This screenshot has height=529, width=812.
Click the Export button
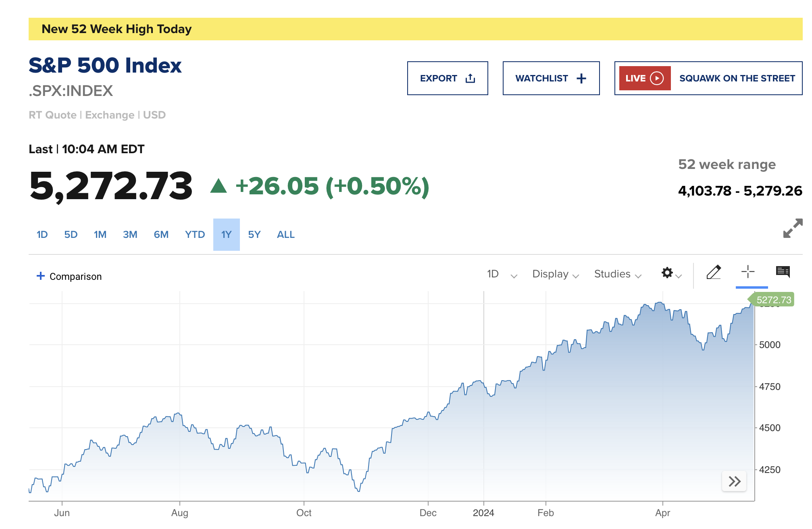pos(448,78)
